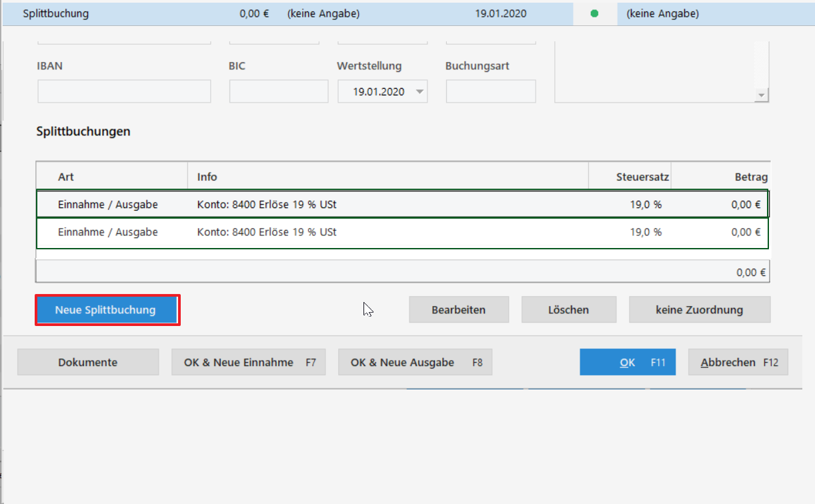Click the first row's 0,00 € amount
The width and height of the screenshot is (815, 504).
746,205
